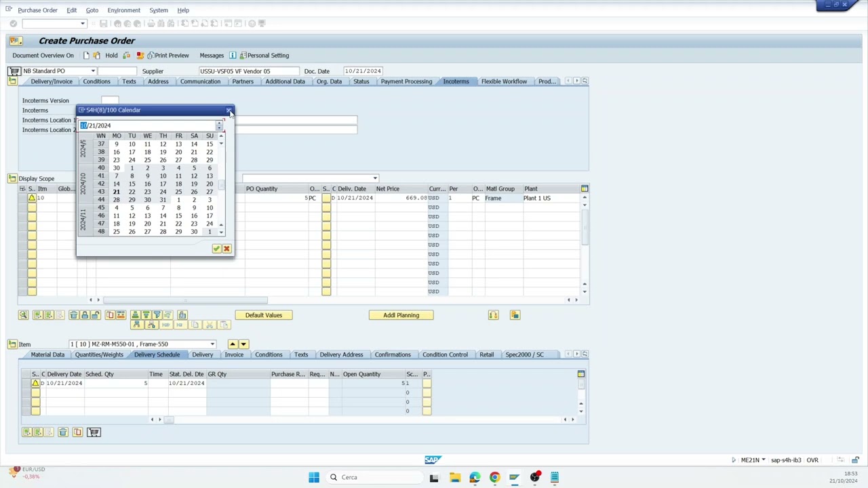Click the filter funnel icon in item toolbar
The height and width of the screenshot is (488, 868).
coord(157,315)
